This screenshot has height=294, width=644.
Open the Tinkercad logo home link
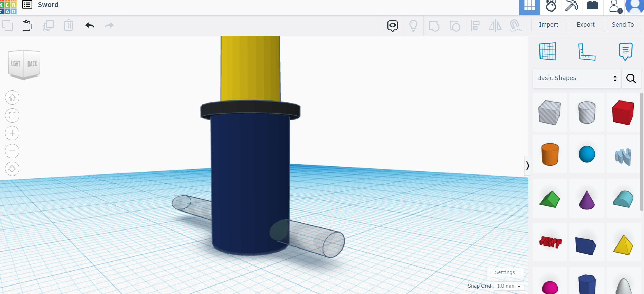[8, 7]
